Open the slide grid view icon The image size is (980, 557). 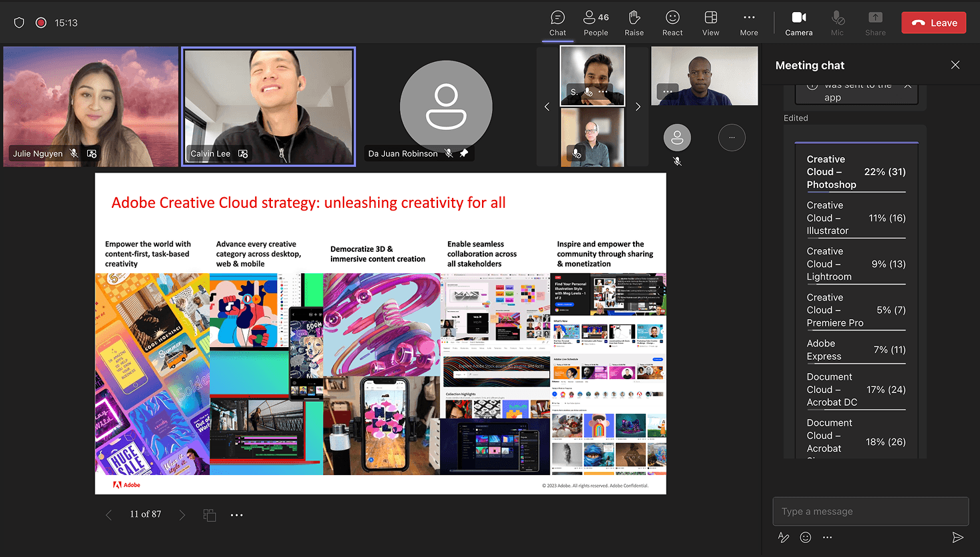[209, 515]
